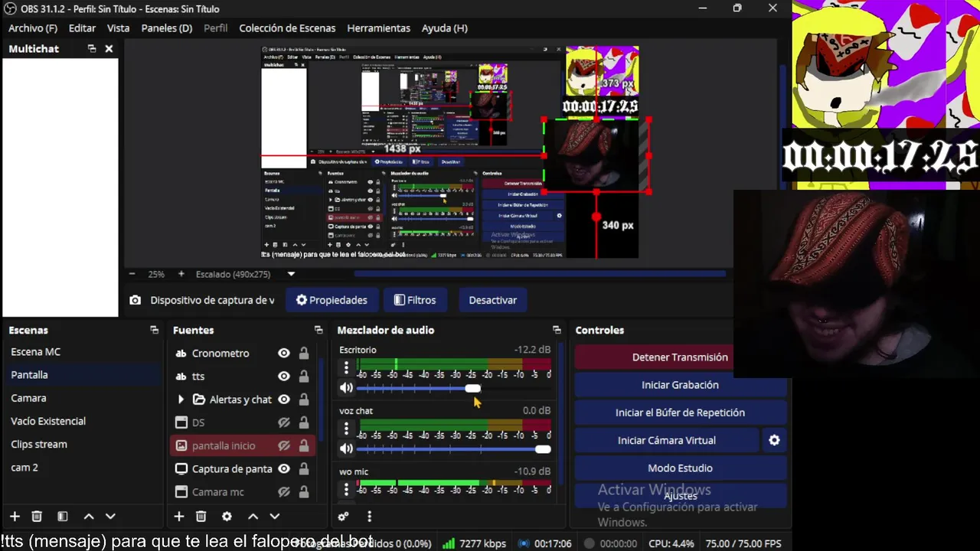Add a new scene
980x551 pixels.
pyautogui.click(x=15, y=517)
